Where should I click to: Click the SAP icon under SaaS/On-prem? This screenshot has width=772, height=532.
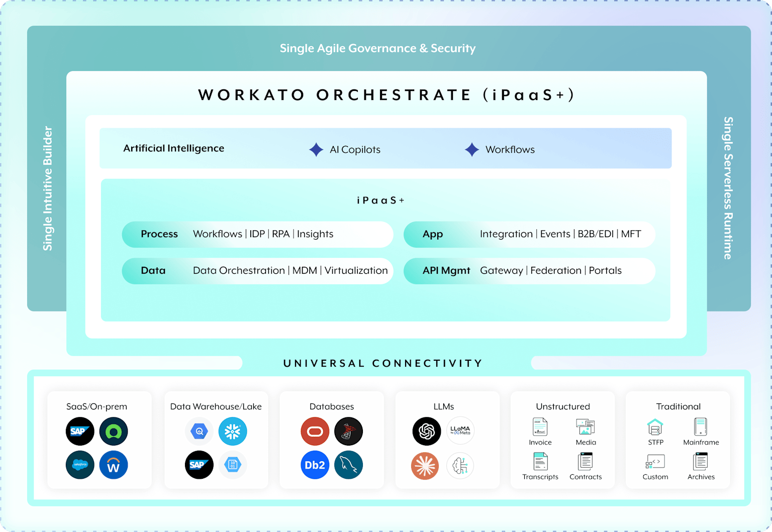click(x=80, y=431)
